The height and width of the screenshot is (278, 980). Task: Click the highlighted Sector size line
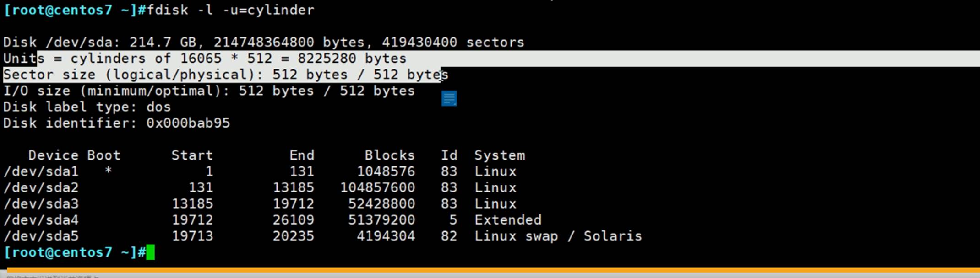225,75
